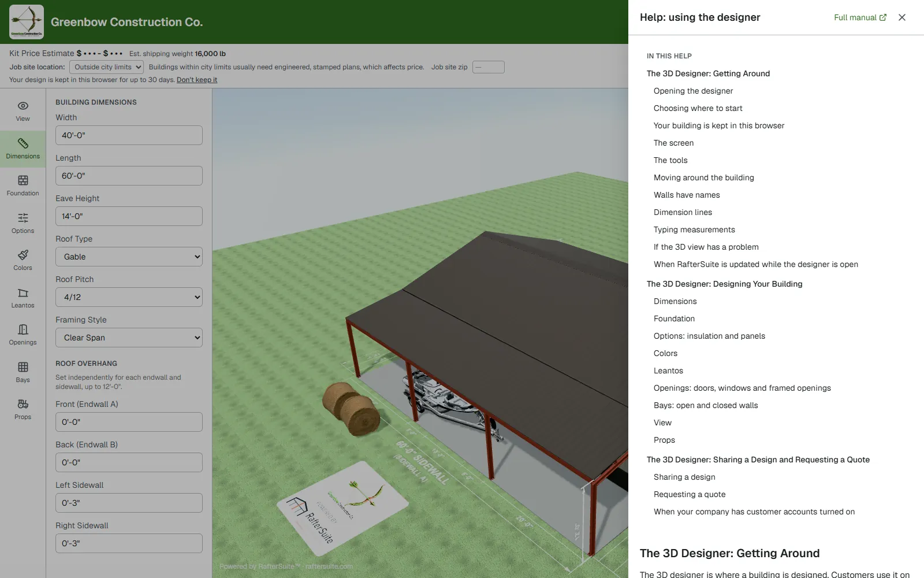Close the help panel

point(902,17)
